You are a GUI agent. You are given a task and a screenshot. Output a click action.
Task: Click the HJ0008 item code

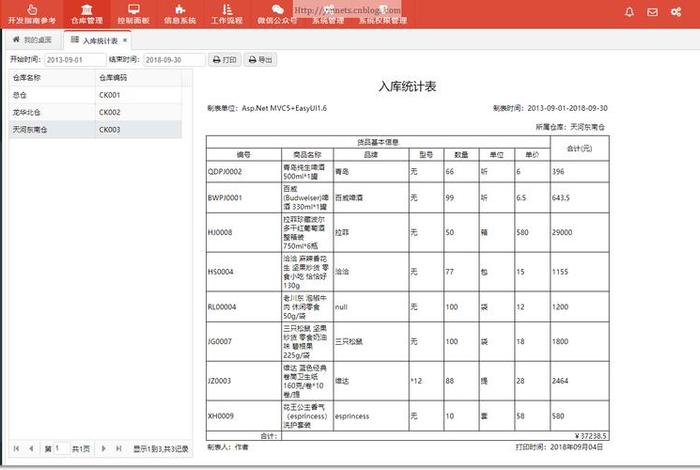[x=220, y=233]
